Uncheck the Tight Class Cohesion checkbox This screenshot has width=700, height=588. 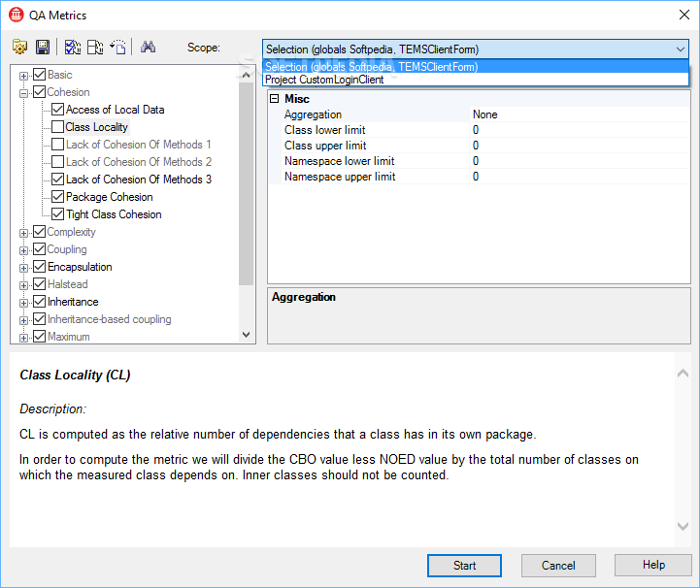[x=57, y=214]
